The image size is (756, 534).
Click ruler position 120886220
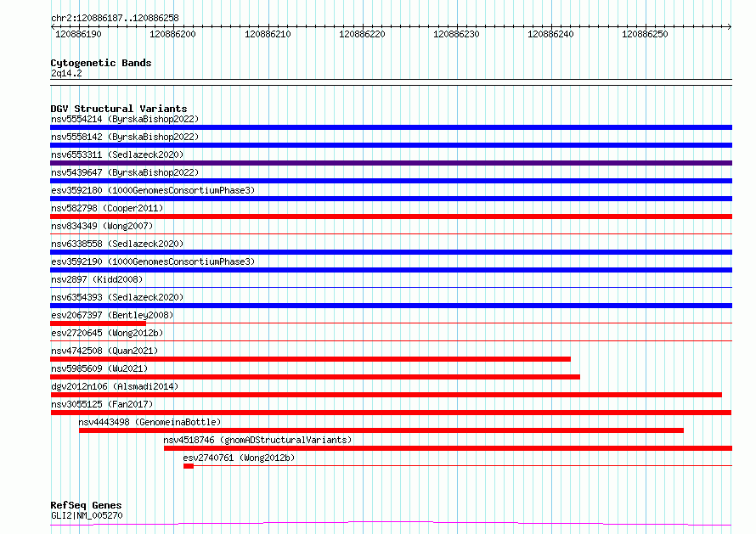click(x=362, y=34)
